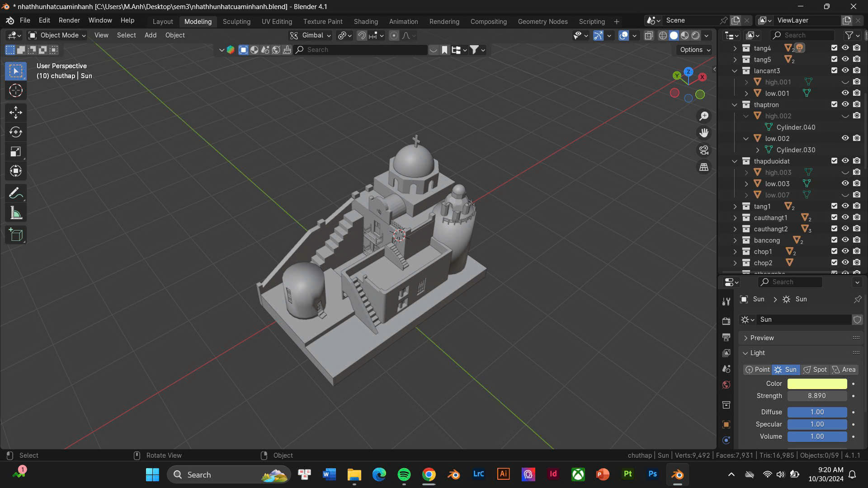
Task: Toggle camera view icon
Action: click(x=704, y=150)
